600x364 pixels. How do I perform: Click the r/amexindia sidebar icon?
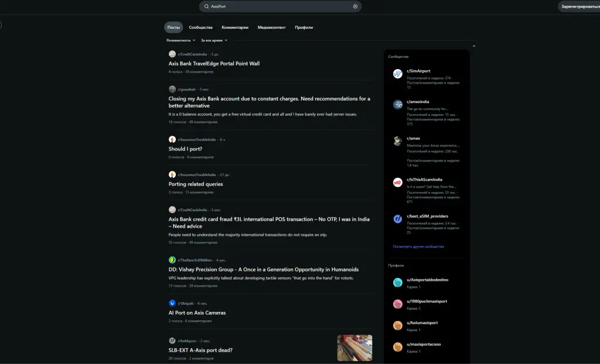pyautogui.click(x=398, y=104)
